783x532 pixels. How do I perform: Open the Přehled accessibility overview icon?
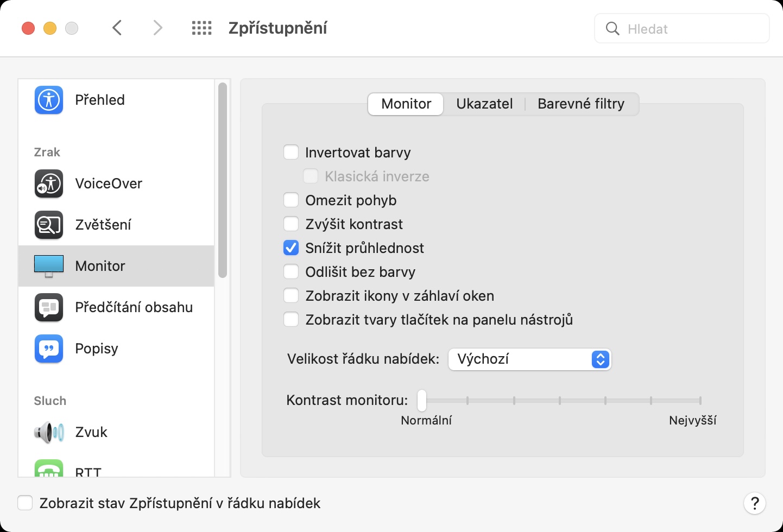tap(49, 100)
